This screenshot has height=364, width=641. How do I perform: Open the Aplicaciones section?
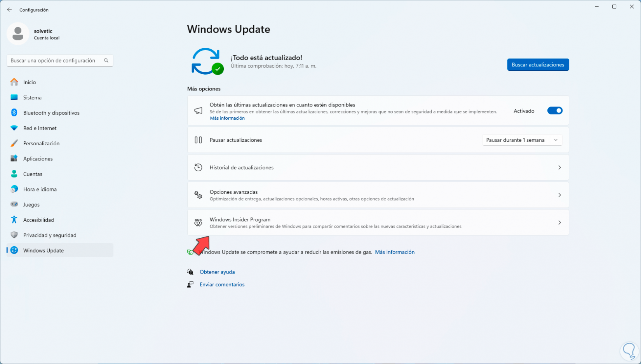(60, 158)
